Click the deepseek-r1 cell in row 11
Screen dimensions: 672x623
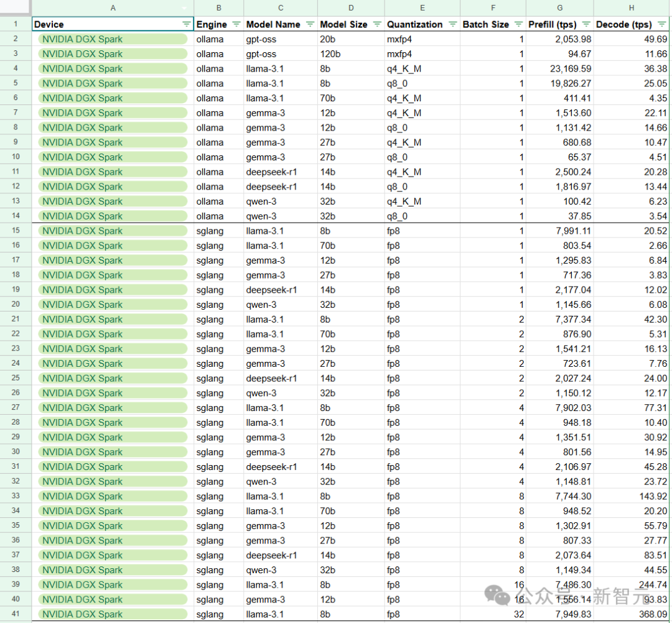(x=280, y=172)
